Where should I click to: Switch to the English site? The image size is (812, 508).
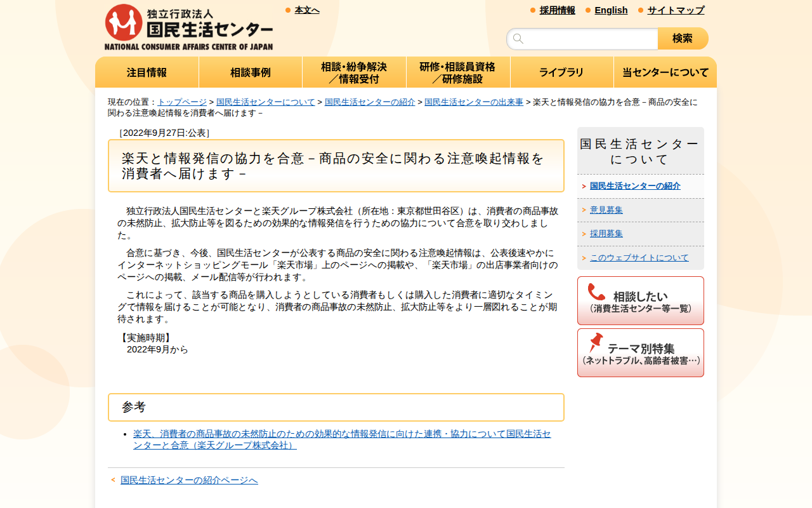[x=611, y=10]
